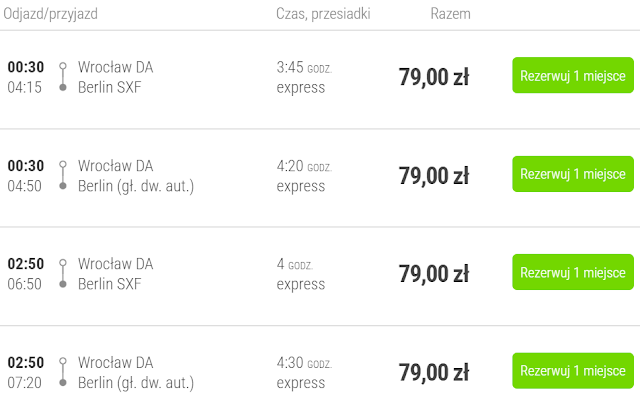This screenshot has height=417, width=640.
Task: Reserve a seat on trip arriving 04:50
Action: coord(573,174)
